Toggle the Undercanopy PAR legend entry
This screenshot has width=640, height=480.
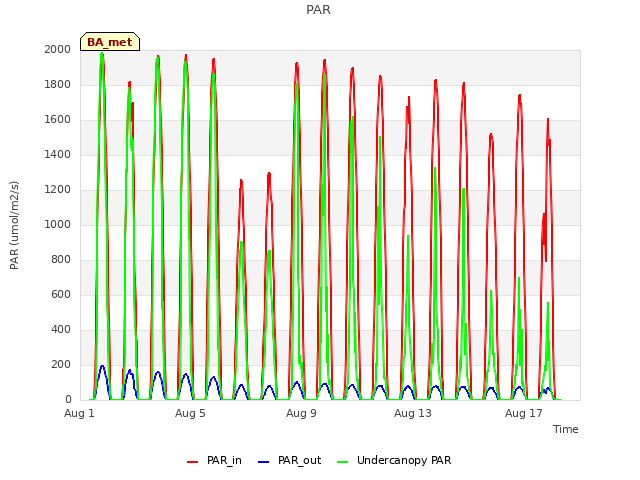click(x=394, y=460)
